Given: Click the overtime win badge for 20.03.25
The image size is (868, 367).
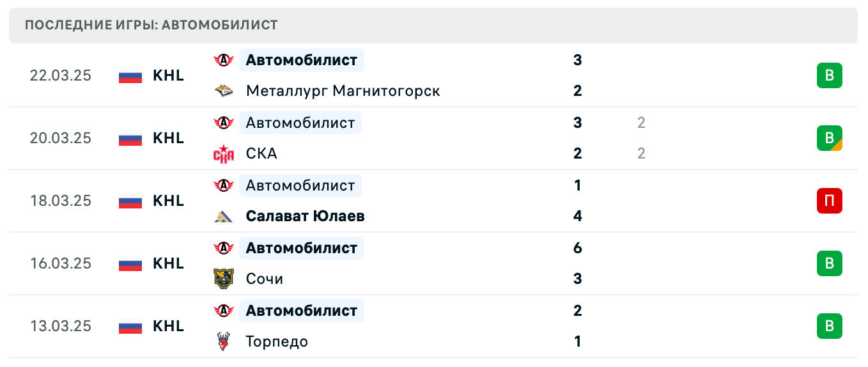Looking at the screenshot, I should tap(829, 138).
